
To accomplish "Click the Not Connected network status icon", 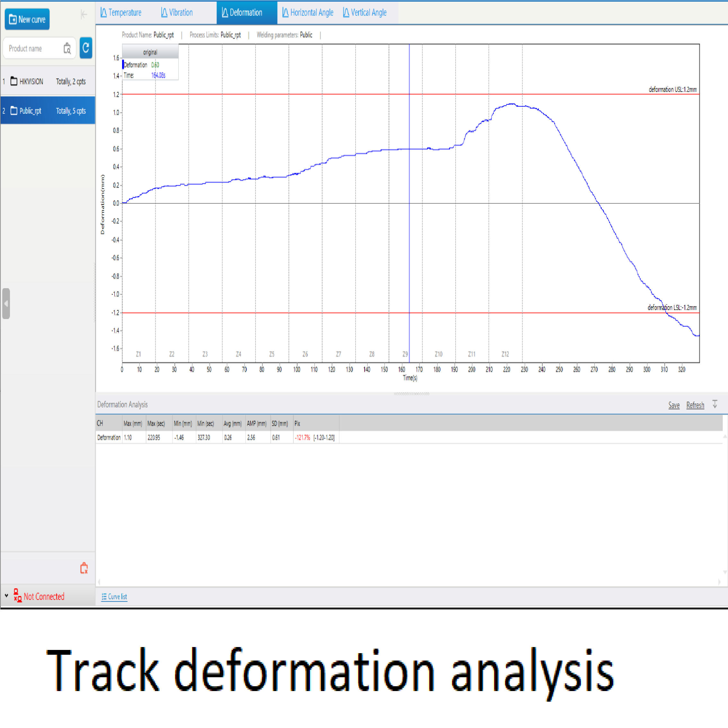I will [17, 596].
